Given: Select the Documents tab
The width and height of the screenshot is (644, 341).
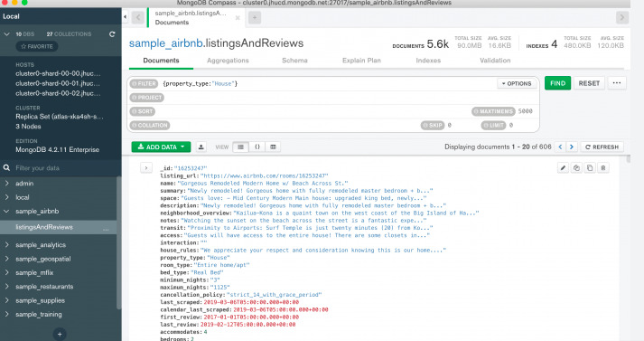Looking at the screenshot, I should [x=161, y=61].
